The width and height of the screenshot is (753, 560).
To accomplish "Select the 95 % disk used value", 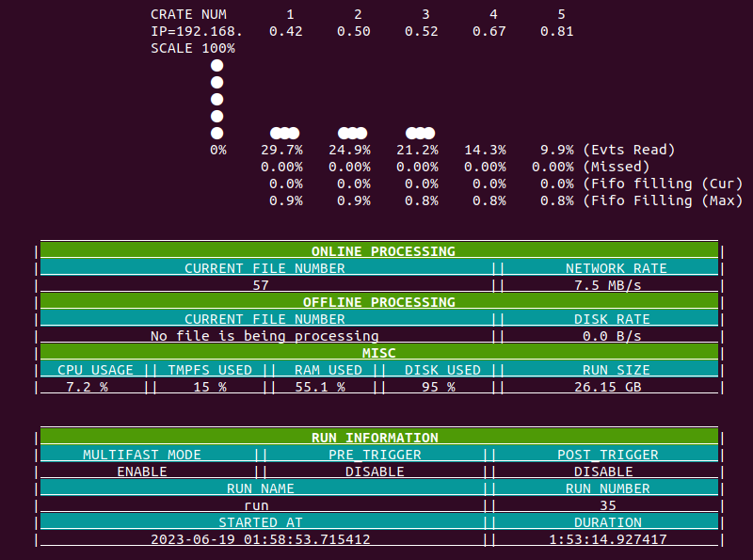I will tap(438, 387).
